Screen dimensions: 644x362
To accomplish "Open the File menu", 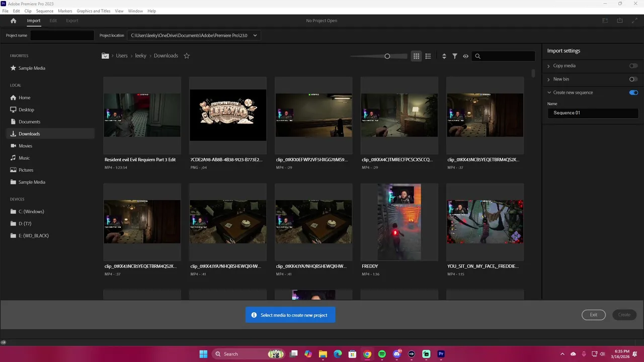I will pyautogui.click(x=5, y=11).
